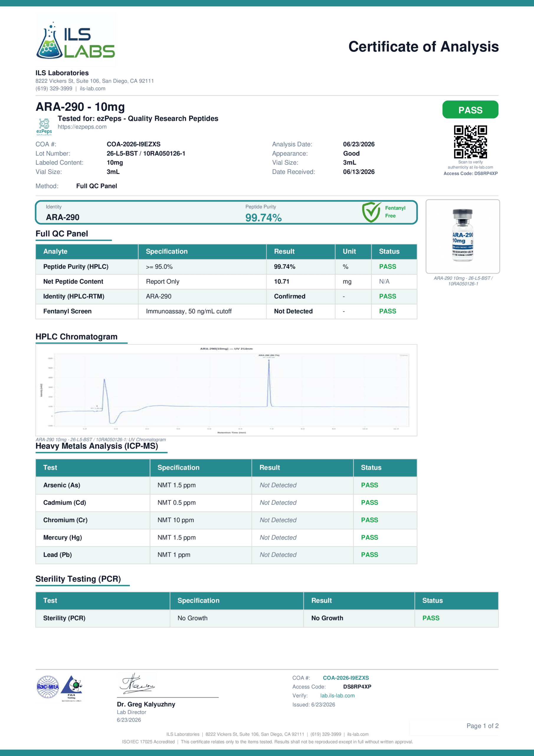Viewport: 534px width, 756px height.
Task: Open the lab.ils-lab.com verify link
Action: click(337, 695)
